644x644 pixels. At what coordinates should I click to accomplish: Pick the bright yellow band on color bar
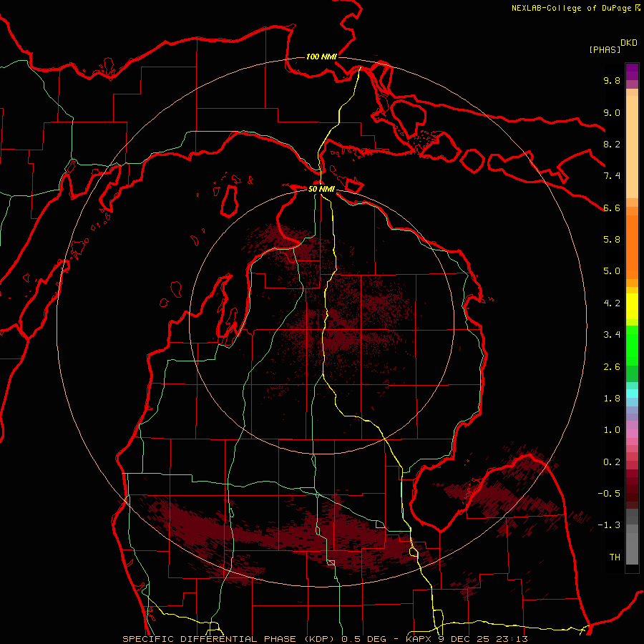632,306
